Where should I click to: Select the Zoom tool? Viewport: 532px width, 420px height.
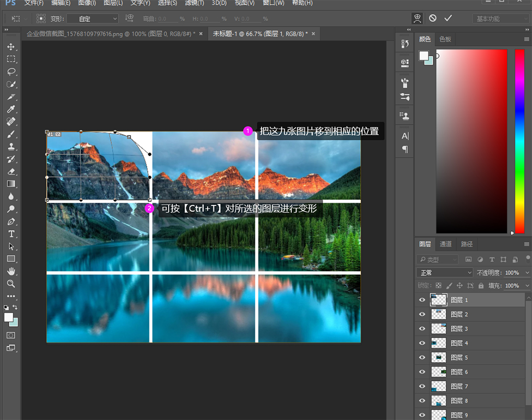[11, 284]
